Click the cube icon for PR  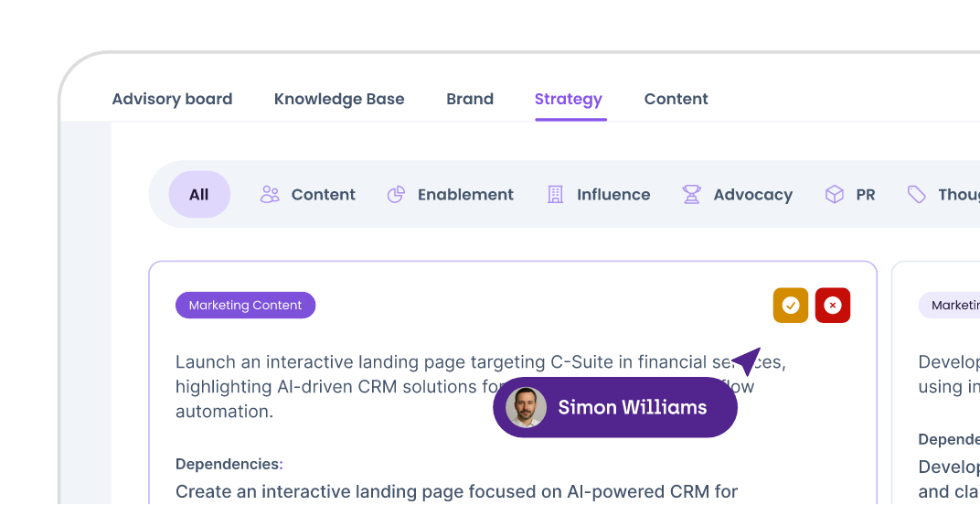click(x=834, y=194)
